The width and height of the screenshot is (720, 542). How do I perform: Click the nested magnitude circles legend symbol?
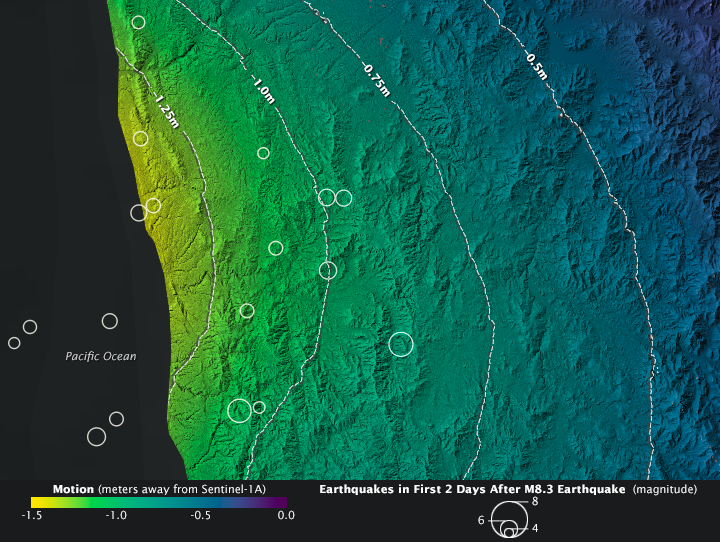[x=510, y=523]
